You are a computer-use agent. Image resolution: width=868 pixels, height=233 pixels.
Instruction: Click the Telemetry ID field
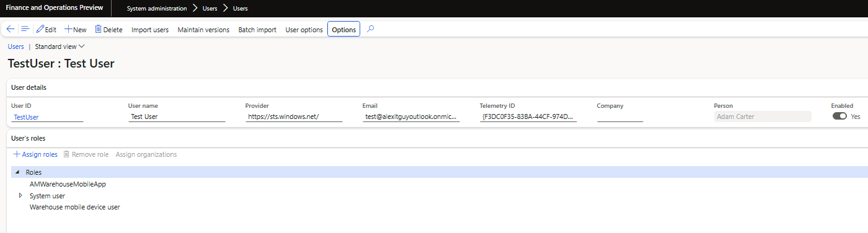point(528,116)
